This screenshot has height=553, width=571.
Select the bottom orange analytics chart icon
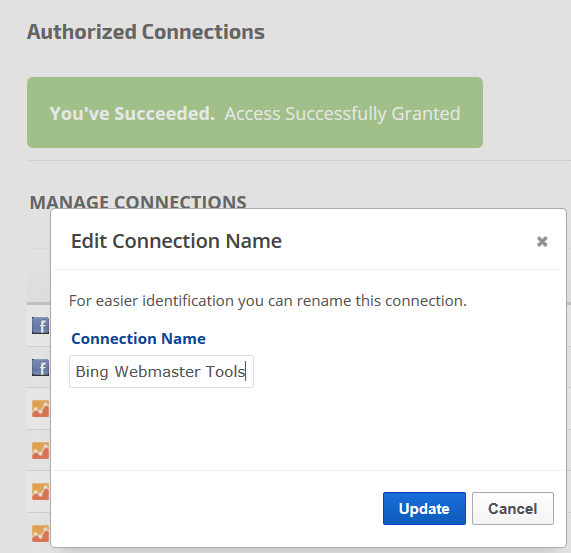40,533
